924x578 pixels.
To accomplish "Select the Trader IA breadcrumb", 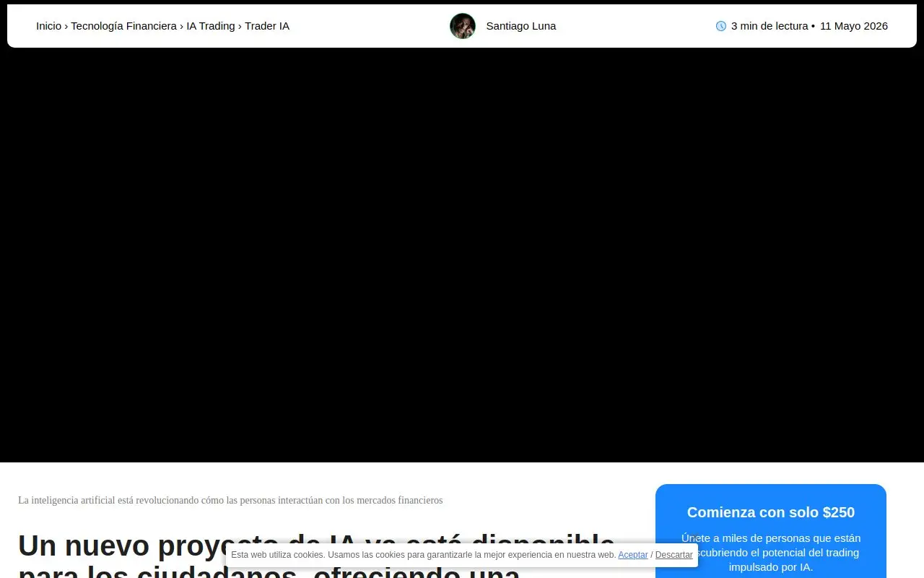I will tap(267, 26).
